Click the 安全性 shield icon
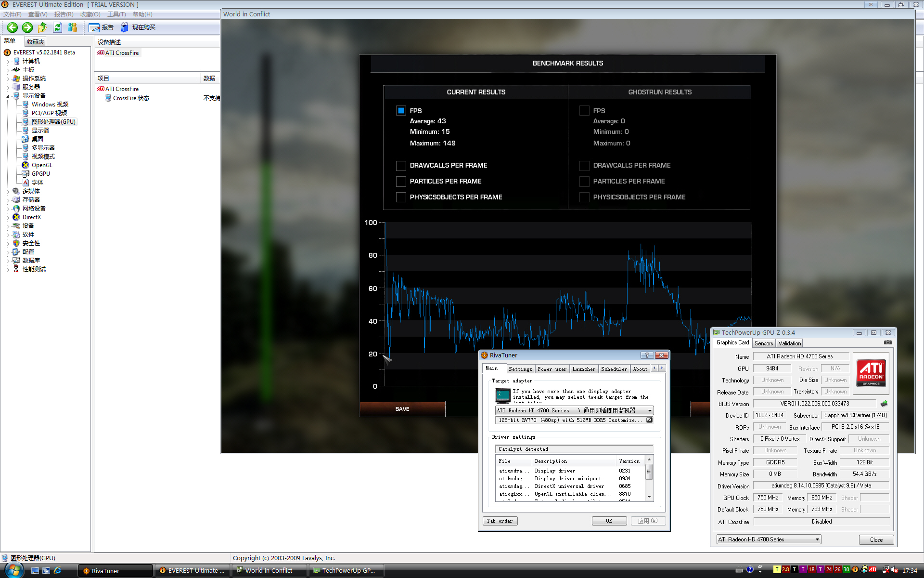The width and height of the screenshot is (924, 578). coord(16,243)
